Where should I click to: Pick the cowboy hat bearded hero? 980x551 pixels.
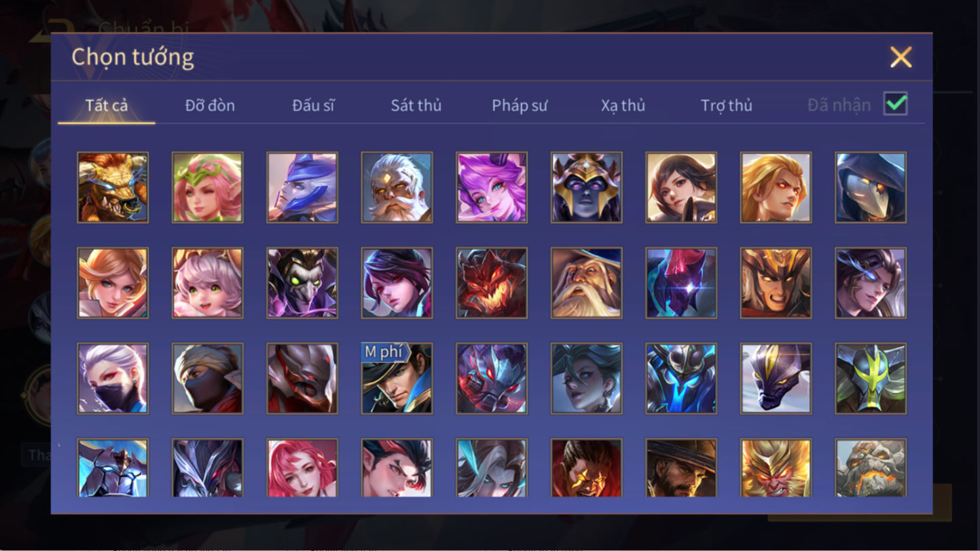pyautogui.click(x=681, y=468)
